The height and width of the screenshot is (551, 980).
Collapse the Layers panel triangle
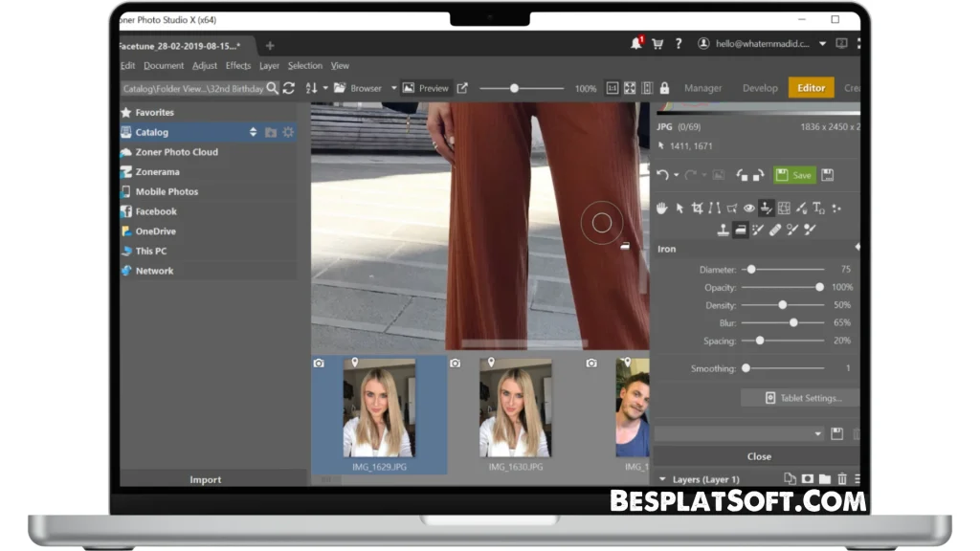tap(662, 479)
